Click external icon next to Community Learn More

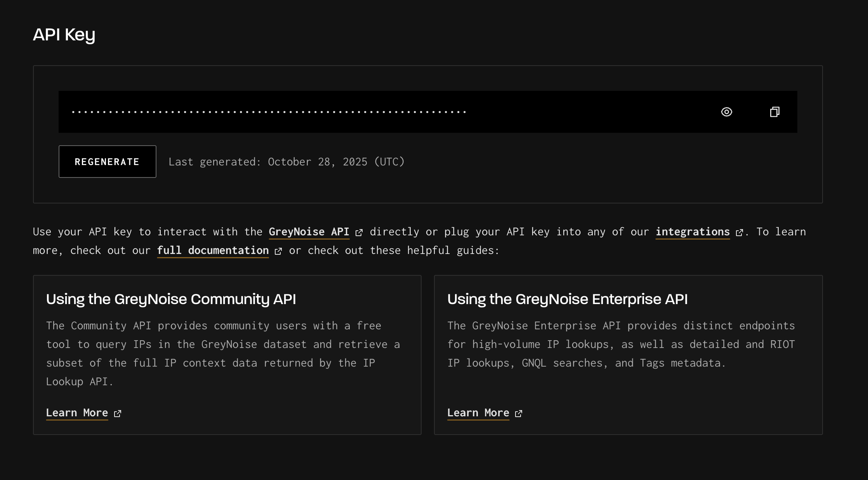[x=118, y=414]
